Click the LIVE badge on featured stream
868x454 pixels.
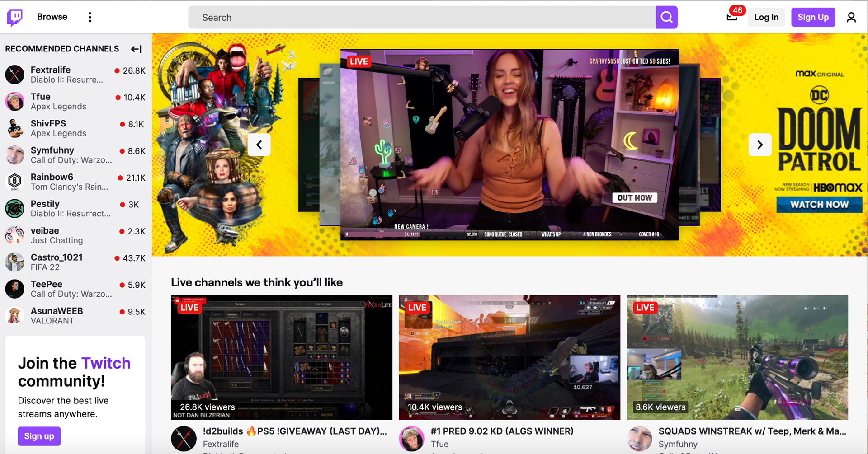(359, 61)
